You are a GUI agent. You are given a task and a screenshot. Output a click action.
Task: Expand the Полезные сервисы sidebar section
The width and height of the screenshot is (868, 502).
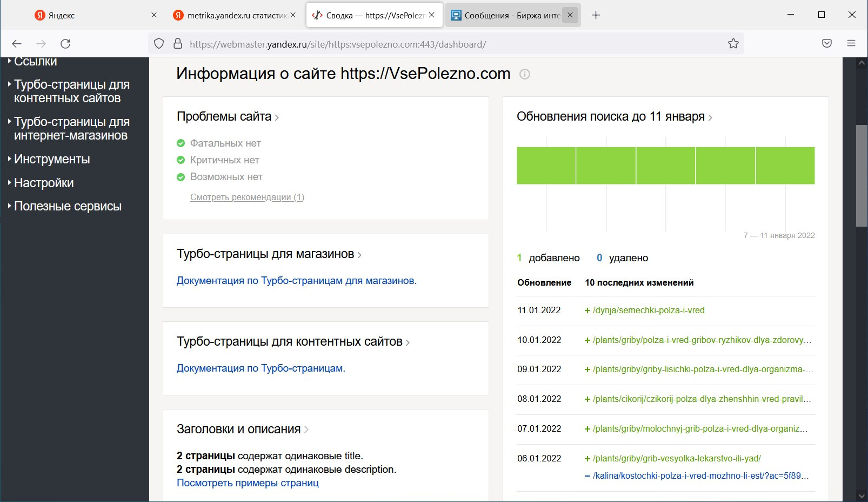click(68, 207)
